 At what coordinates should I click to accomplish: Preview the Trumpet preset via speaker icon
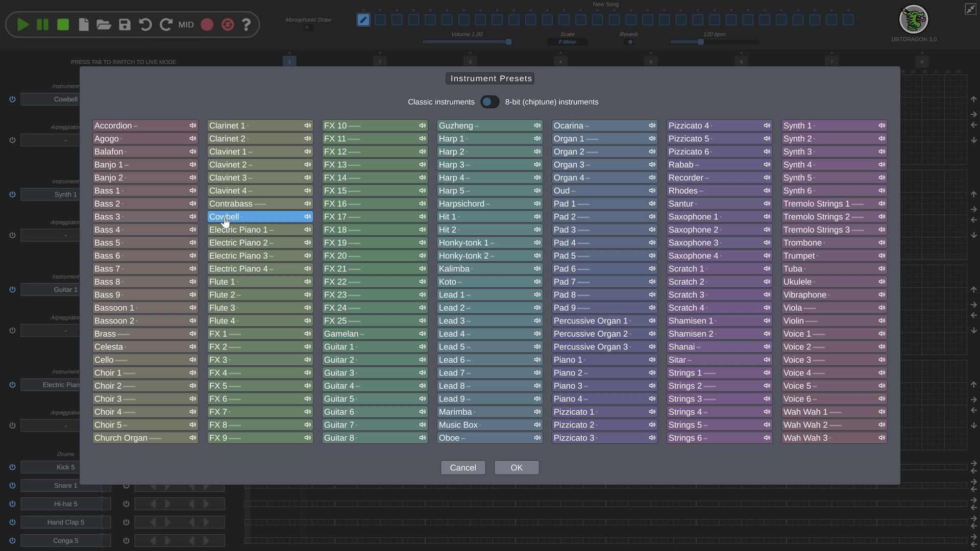click(881, 256)
